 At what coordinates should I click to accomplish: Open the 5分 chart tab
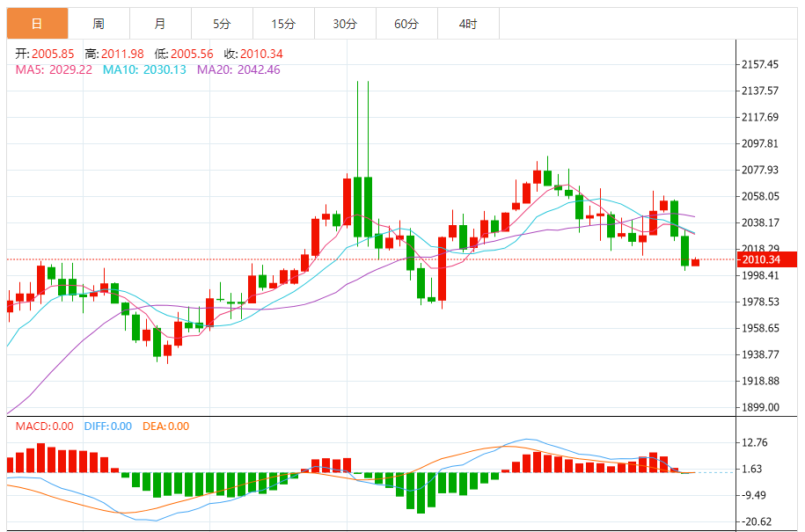pyautogui.click(x=222, y=24)
